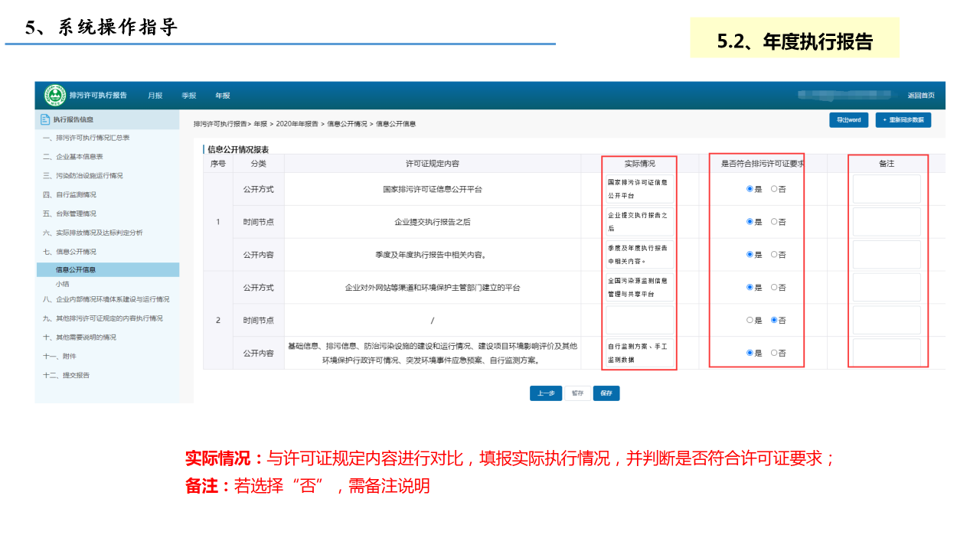Expand 八、企业内部情况环境体系建设与运行情况 item
This screenshot has width=980, height=551.
[x=106, y=299]
